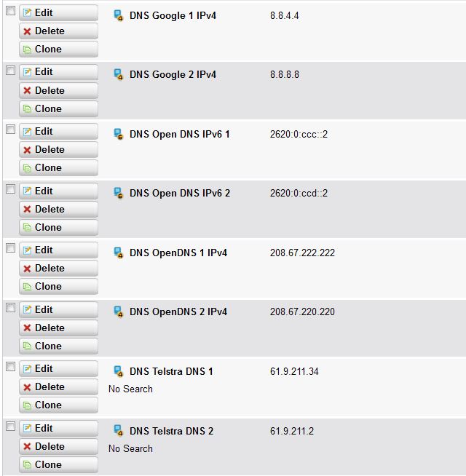
Task: Click the DNS OpenDNS 2 IPv4 host icon
Action: coord(118,312)
